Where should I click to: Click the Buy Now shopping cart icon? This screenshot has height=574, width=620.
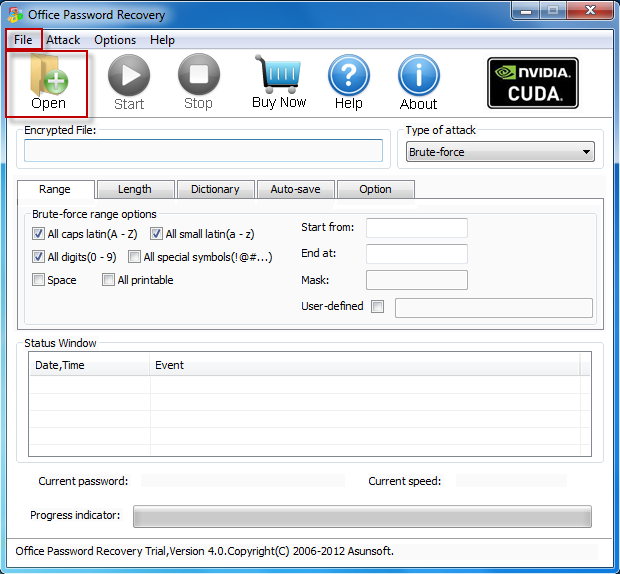click(278, 74)
